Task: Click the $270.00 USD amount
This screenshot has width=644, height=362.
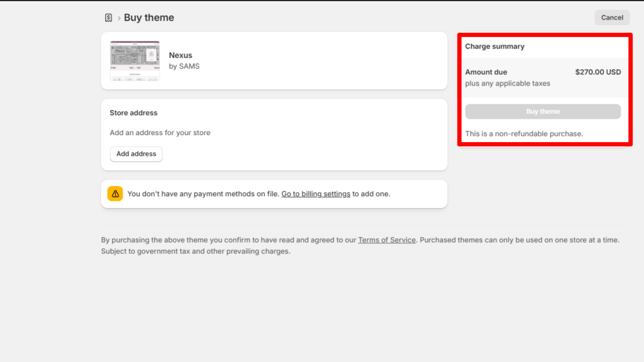Action: (598, 72)
